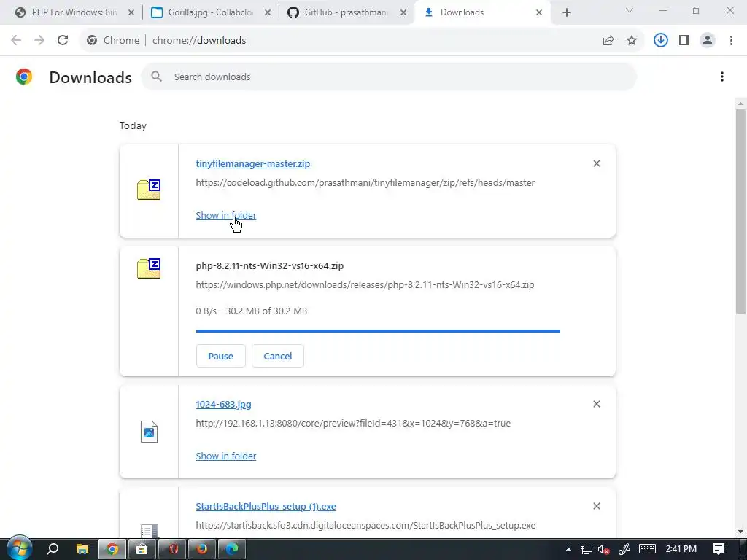This screenshot has height=560, width=747.
Task: Show hidden system tray icons
Action: (568, 549)
